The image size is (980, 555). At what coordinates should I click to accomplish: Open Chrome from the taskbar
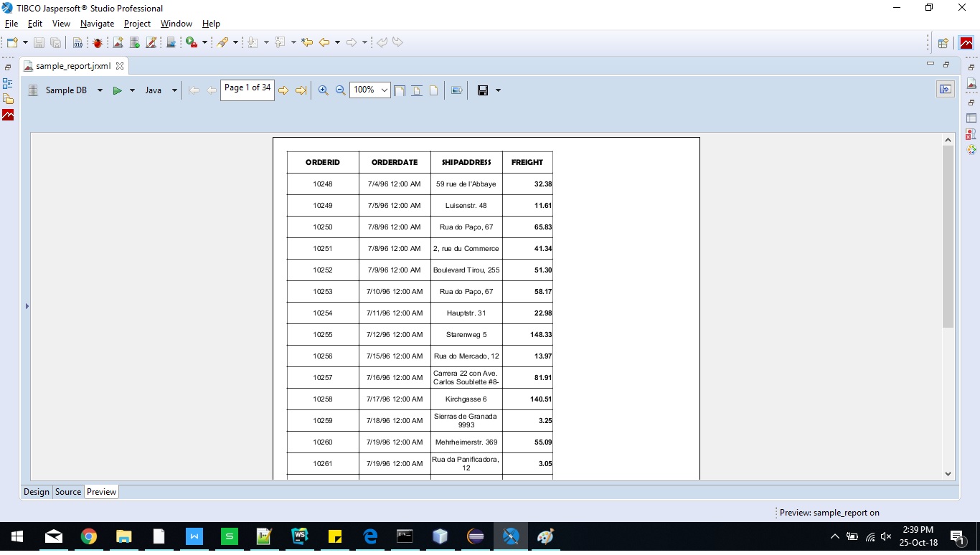(x=89, y=536)
